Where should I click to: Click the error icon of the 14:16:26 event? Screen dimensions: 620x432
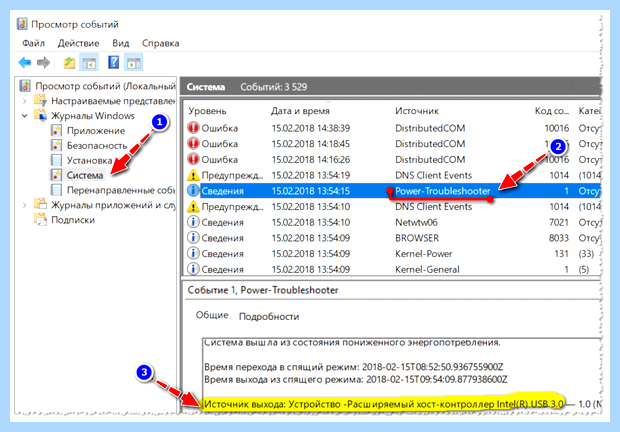[193, 159]
